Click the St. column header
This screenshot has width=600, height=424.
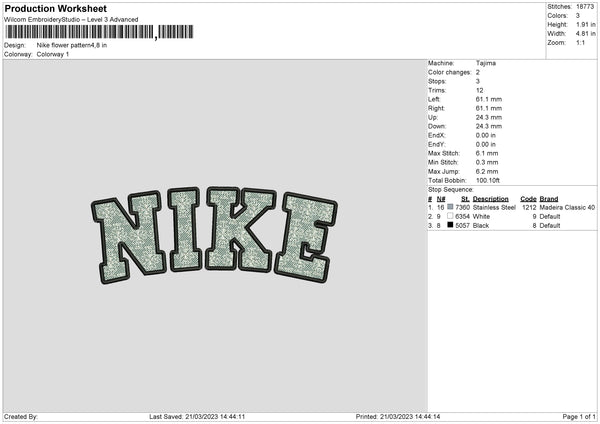[465, 199]
